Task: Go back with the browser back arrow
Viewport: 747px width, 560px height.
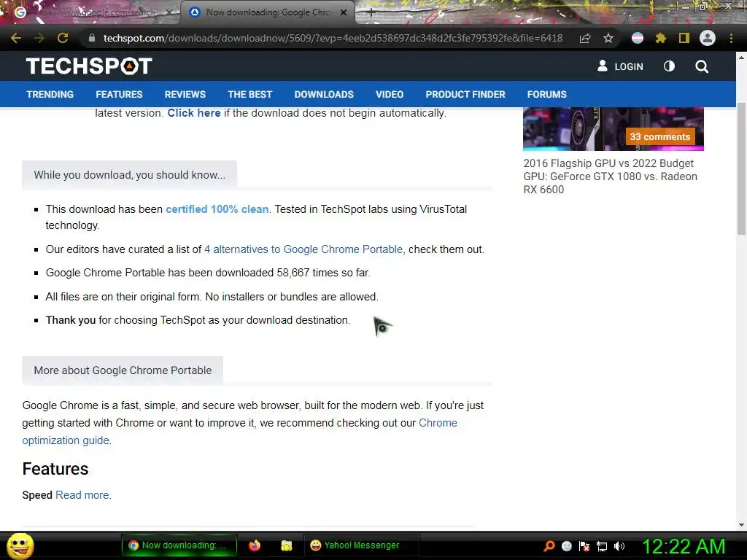Action: [x=16, y=38]
